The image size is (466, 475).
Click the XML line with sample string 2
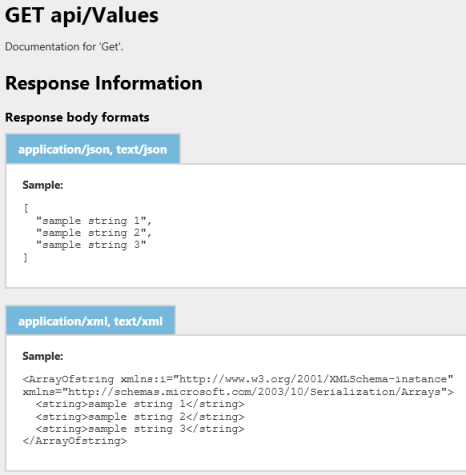(x=140, y=417)
